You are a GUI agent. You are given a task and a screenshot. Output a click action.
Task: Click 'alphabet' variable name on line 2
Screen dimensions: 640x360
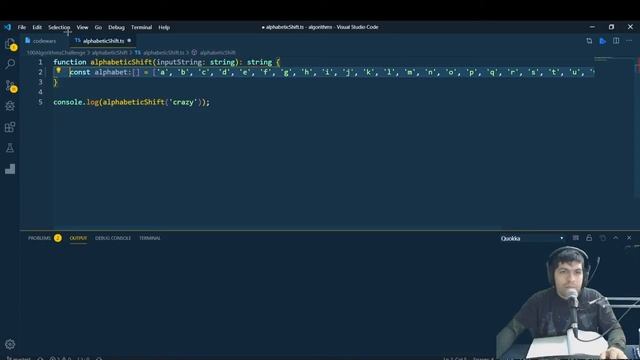pos(111,72)
